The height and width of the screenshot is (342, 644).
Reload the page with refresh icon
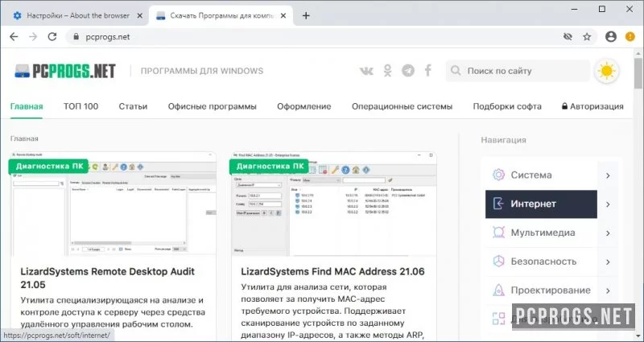click(52, 37)
